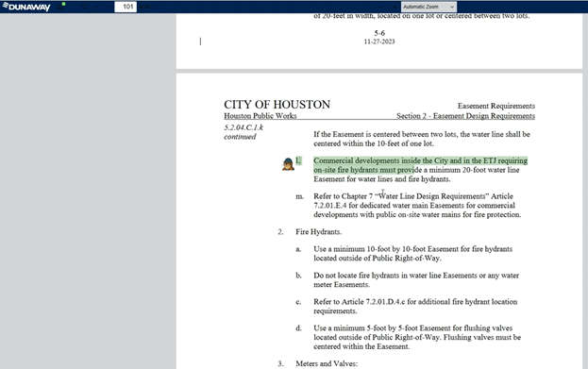Click "meter Easements." line

[x=342, y=285]
